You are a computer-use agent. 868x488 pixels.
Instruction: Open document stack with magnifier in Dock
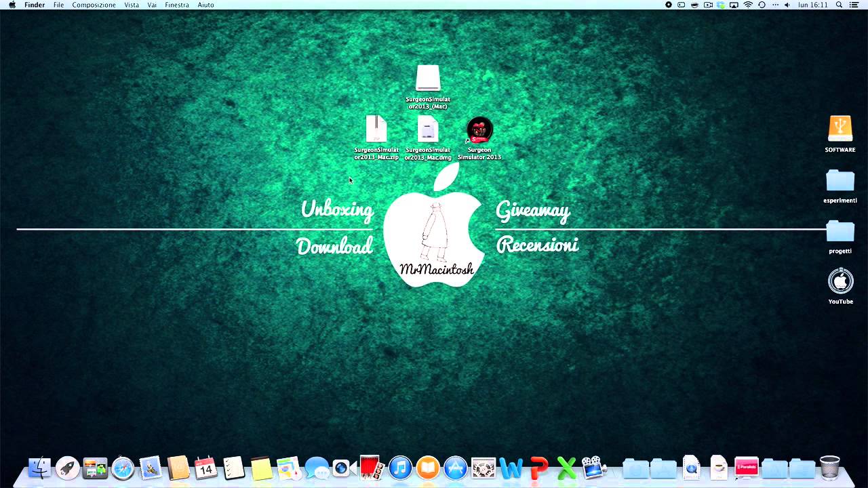coord(691,467)
